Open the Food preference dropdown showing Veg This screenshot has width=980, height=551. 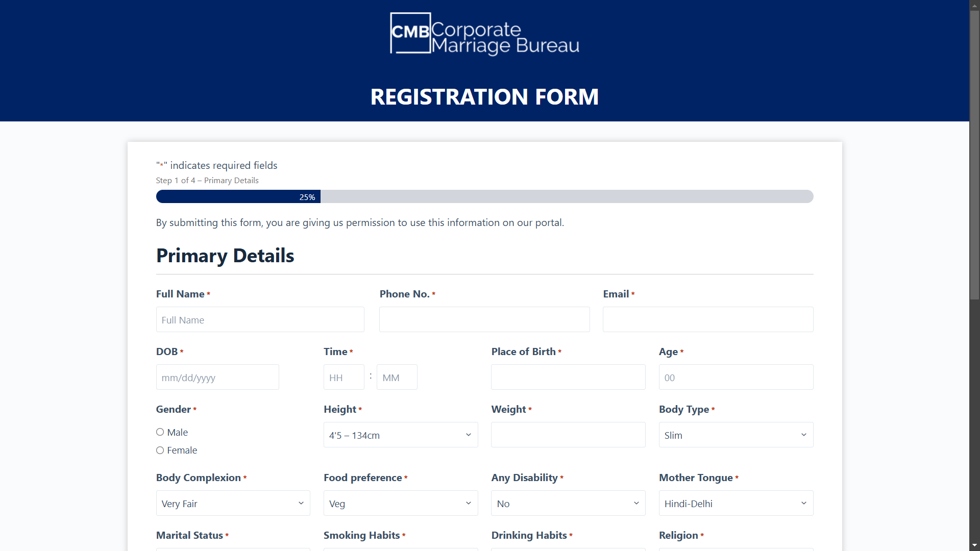point(401,503)
